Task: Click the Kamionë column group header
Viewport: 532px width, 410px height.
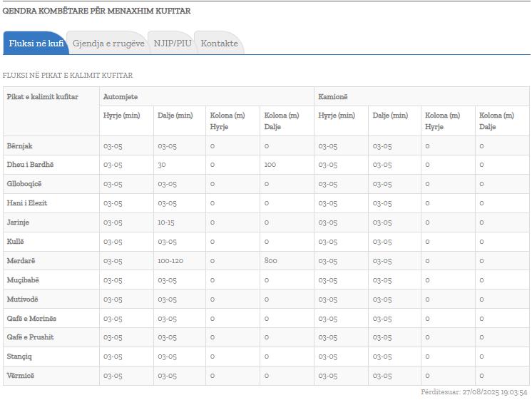Action: pyautogui.click(x=333, y=97)
